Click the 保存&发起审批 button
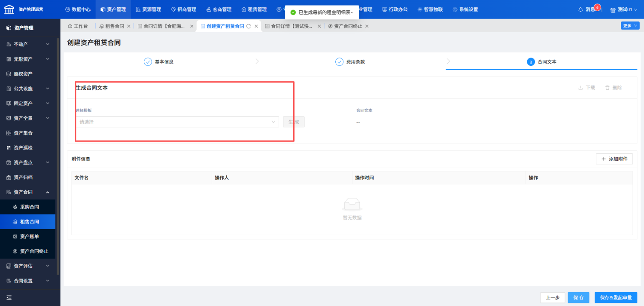644x306 pixels. pos(616,297)
